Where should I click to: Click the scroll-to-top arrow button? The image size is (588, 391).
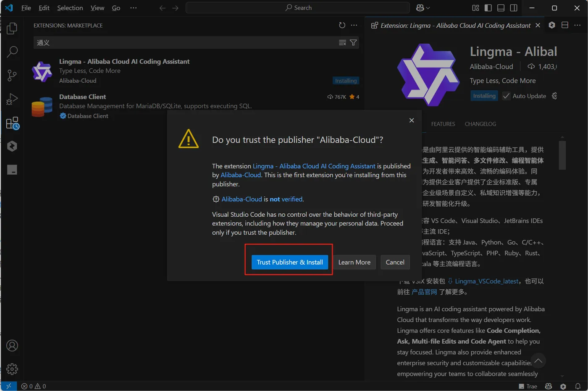tap(538, 361)
